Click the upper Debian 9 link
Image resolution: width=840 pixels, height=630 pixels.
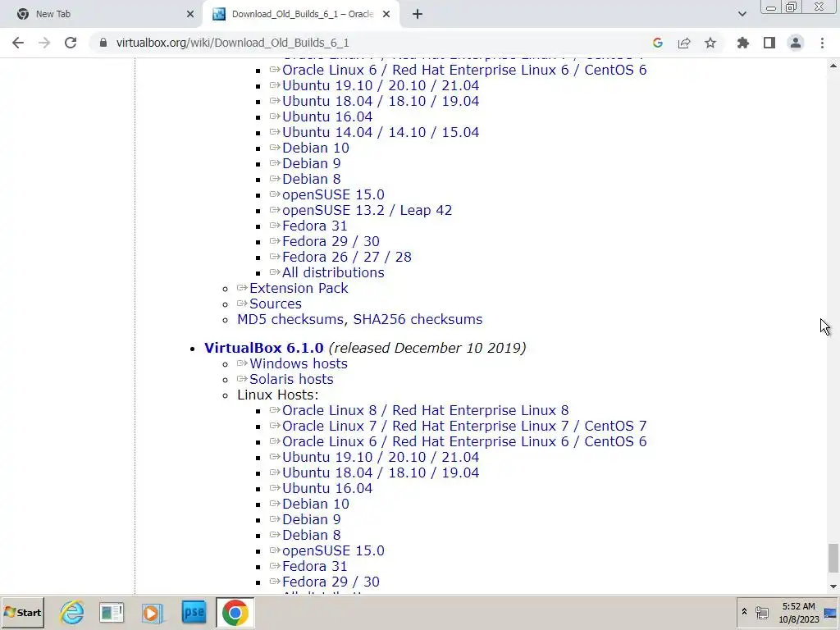pos(311,163)
